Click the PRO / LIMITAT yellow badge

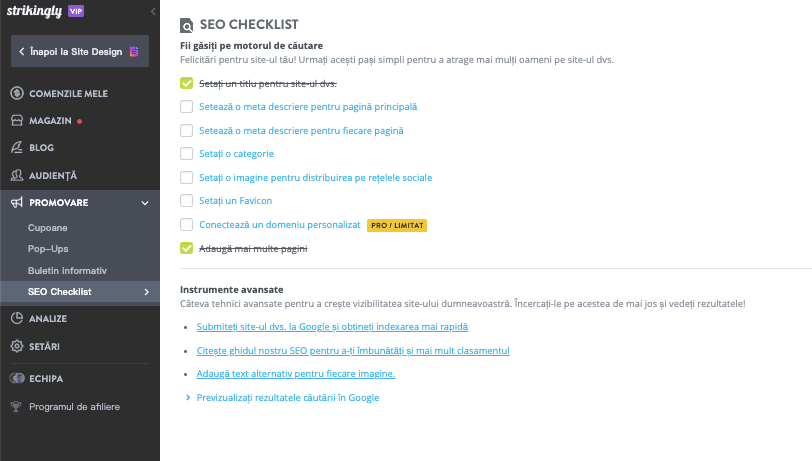pyautogui.click(x=396, y=225)
